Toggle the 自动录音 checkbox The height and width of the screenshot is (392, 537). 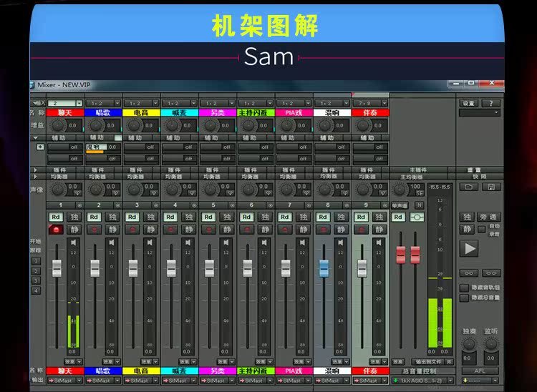click(482, 229)
